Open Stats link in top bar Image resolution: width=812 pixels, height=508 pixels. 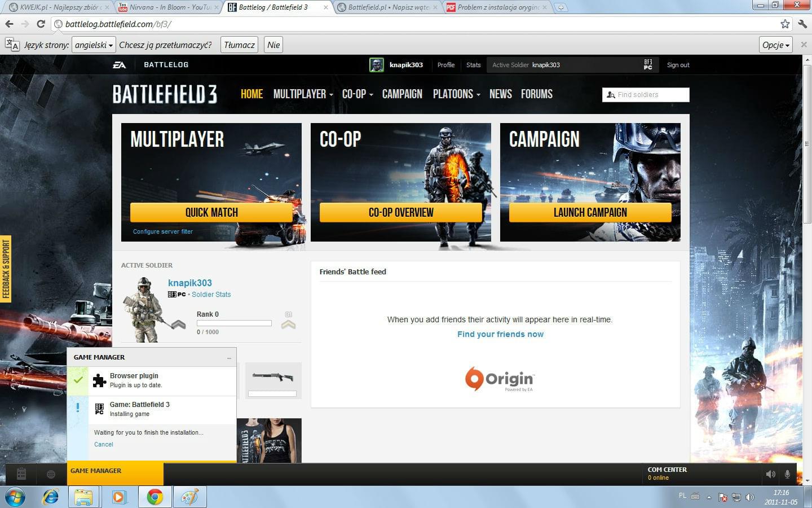click(x=474, y=65)
